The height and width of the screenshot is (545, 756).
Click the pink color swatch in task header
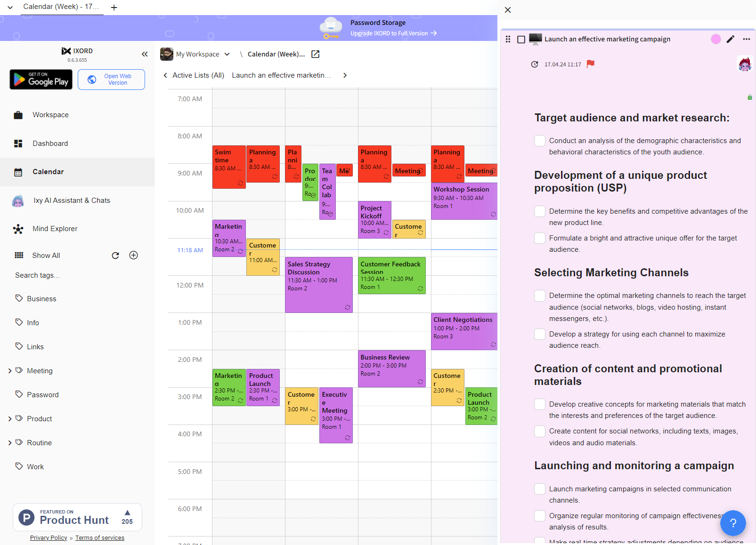pos(716,39)
